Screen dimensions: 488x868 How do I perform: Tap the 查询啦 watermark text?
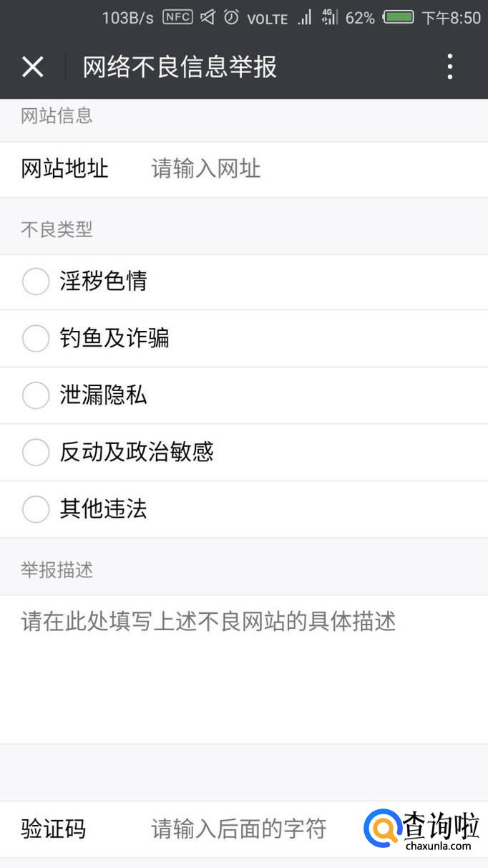click(x=440, y=825)
